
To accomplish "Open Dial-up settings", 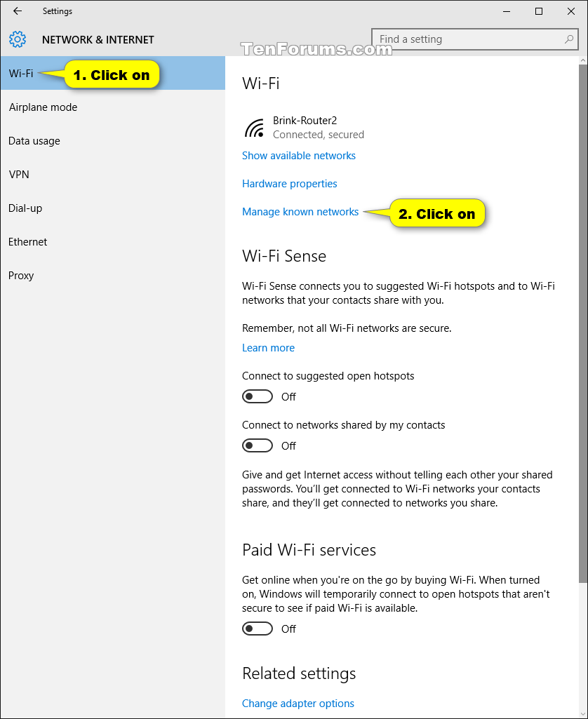I will [x=25, y=208].
